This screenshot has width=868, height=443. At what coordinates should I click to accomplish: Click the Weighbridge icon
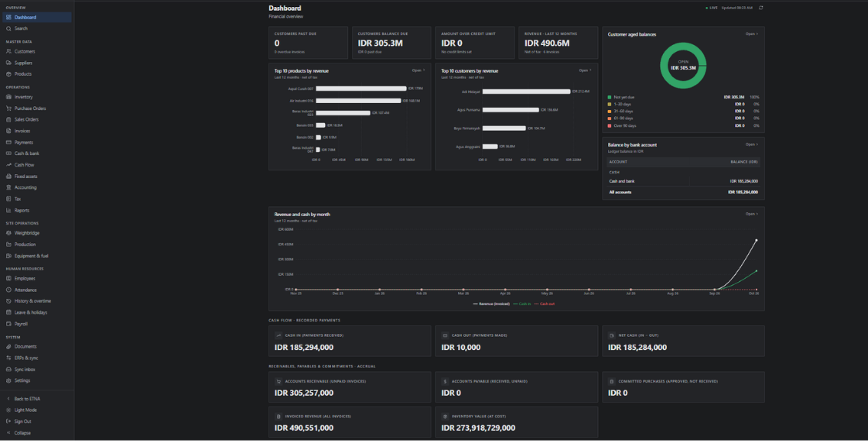coord(9,233)
